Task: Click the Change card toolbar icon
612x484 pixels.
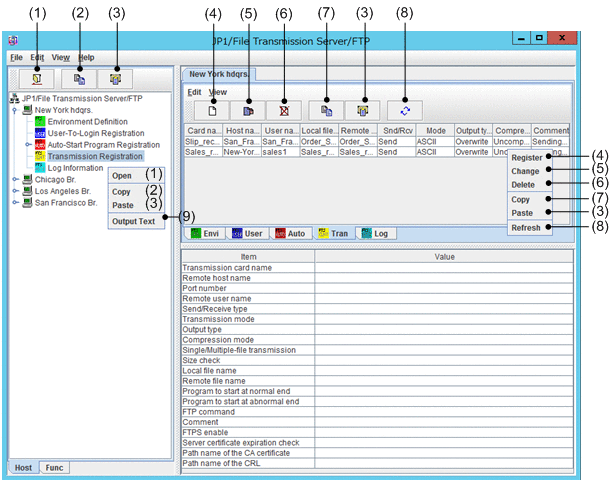Action: pyautogui.click(x=248, y=110)
